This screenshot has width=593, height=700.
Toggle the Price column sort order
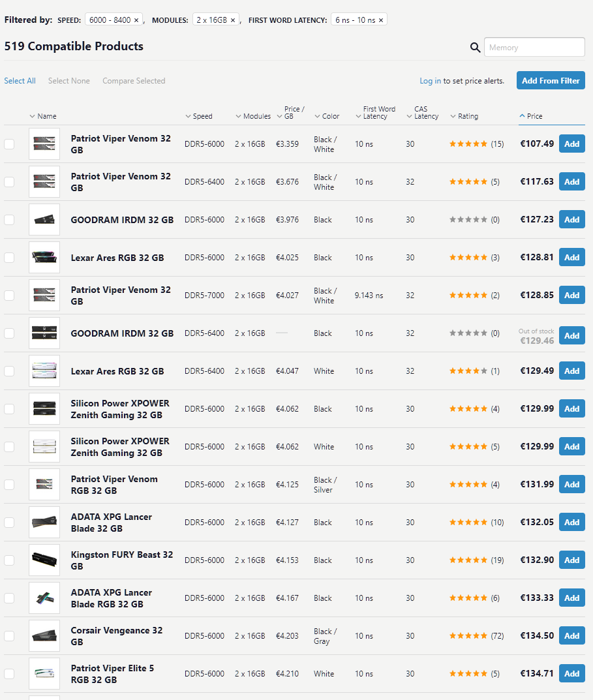[531, 116]
